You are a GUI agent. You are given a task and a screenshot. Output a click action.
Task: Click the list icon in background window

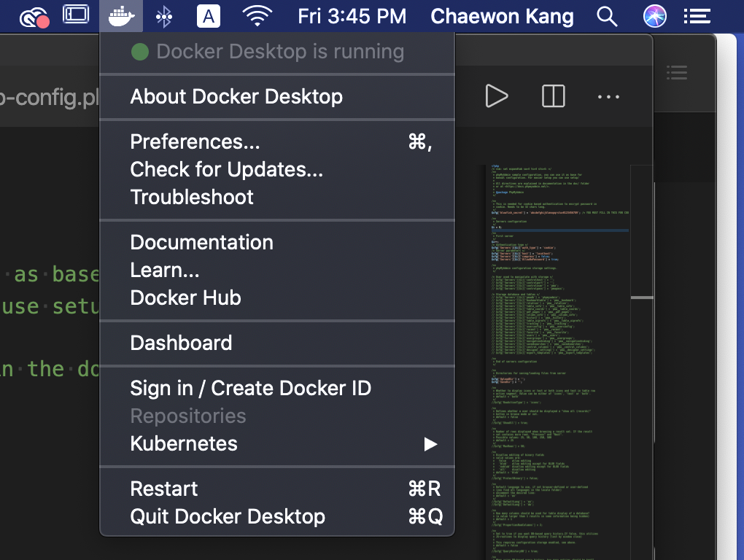click(677, 72)
